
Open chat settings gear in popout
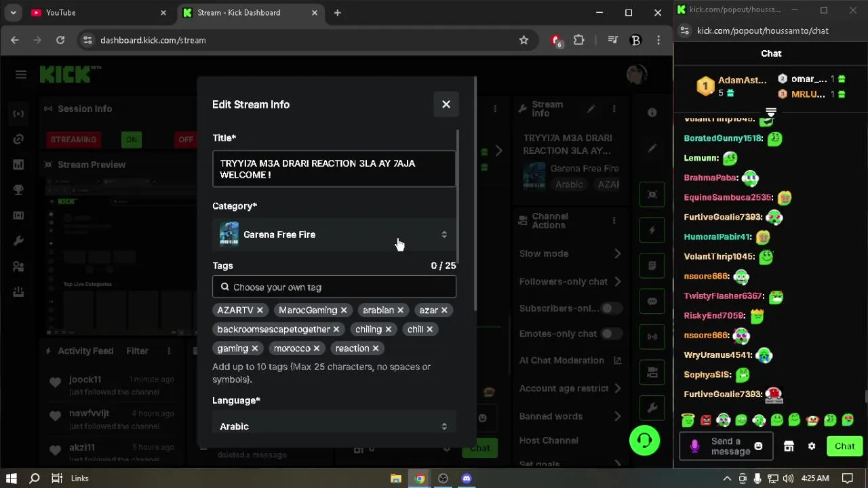(x=812, y=446)
